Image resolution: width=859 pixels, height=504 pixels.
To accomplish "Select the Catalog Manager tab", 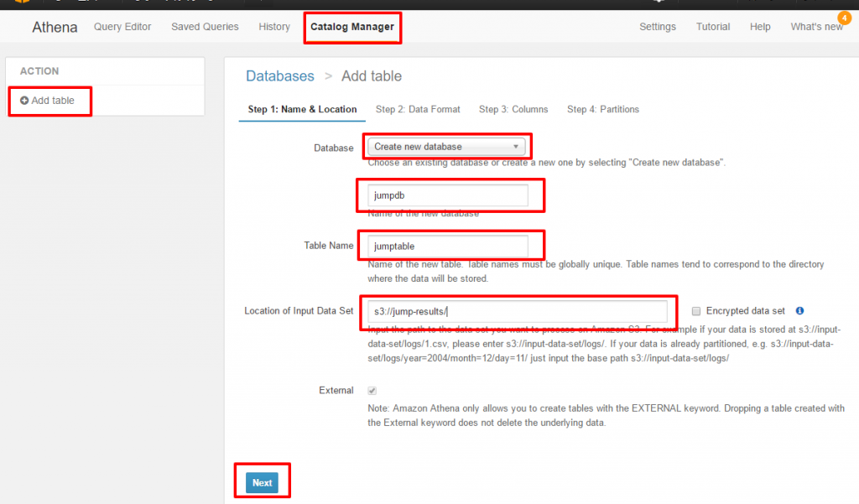I will click(x=352, y=27).
